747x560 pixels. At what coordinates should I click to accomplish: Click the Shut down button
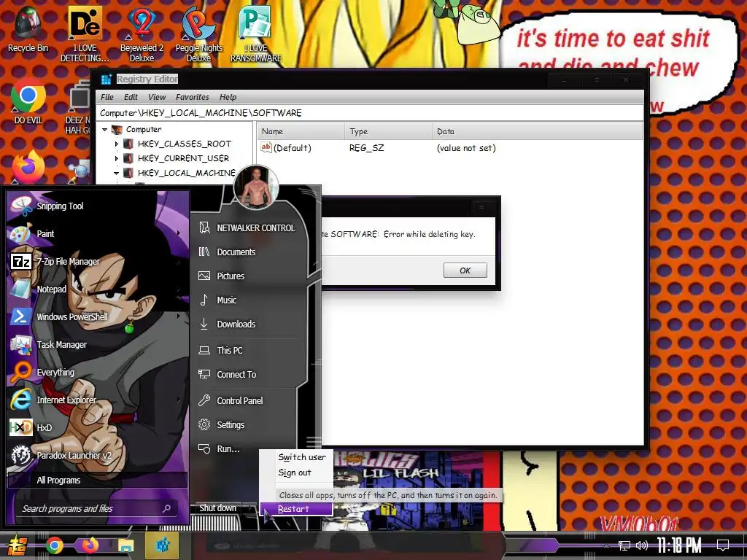(217, 508)
